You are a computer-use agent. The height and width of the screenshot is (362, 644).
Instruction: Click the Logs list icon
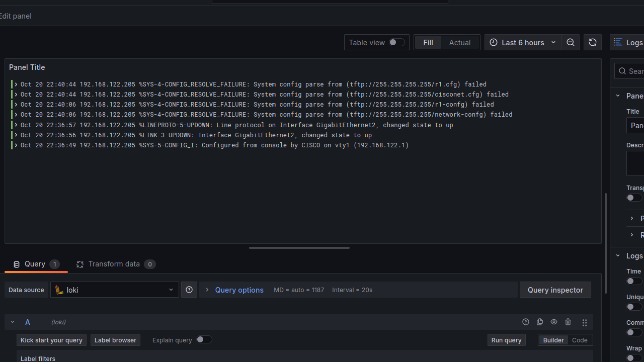[618, 42]
